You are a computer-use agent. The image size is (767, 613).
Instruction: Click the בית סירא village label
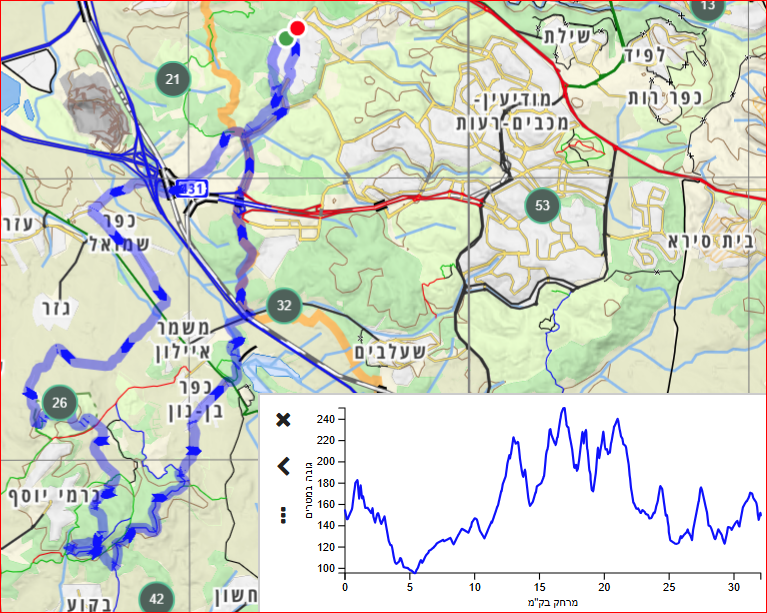pos(705,242)
